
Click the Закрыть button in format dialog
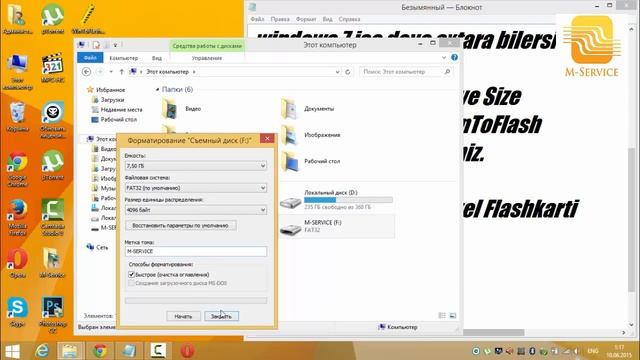point(222,316)
